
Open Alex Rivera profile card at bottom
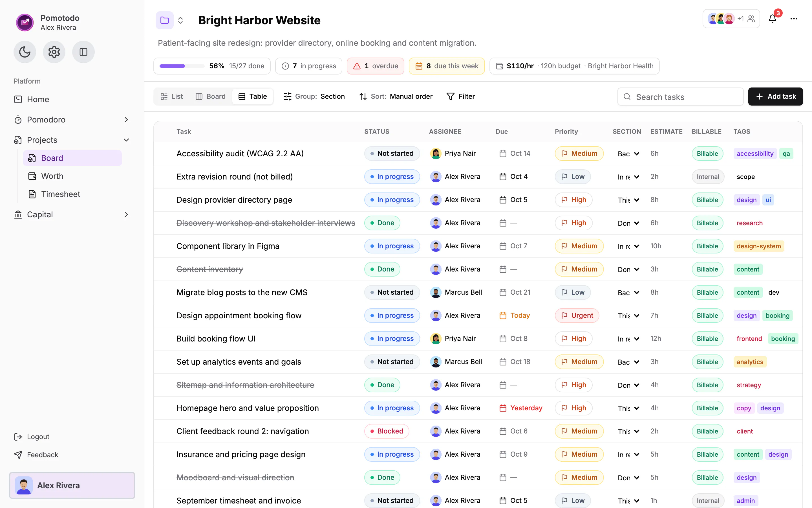(72, 485)
